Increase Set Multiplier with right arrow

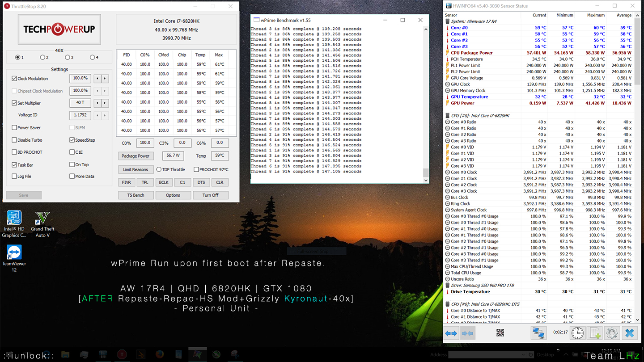105,103
